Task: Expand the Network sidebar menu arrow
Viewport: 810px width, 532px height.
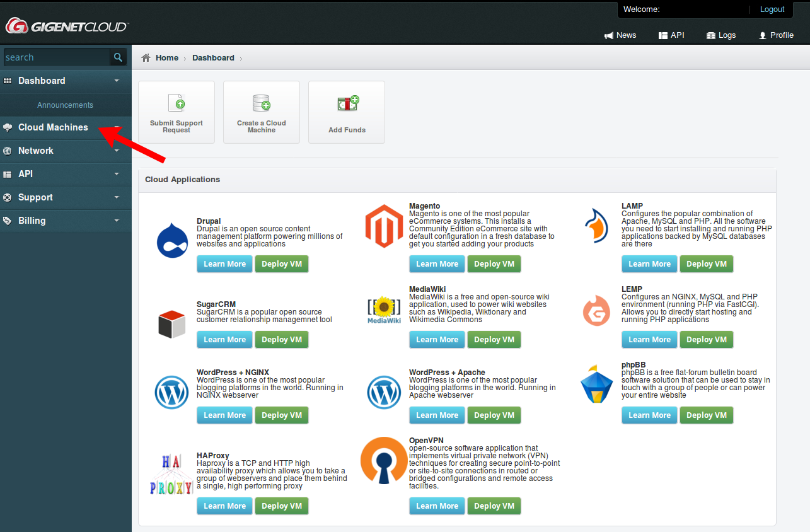Action: point(117,151)
